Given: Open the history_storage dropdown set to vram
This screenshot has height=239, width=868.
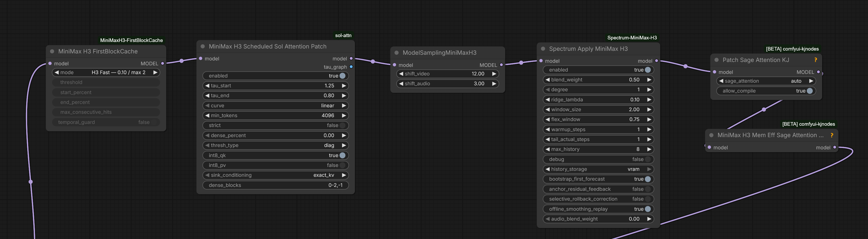Looking at the screenshot, I should (599, 169).
